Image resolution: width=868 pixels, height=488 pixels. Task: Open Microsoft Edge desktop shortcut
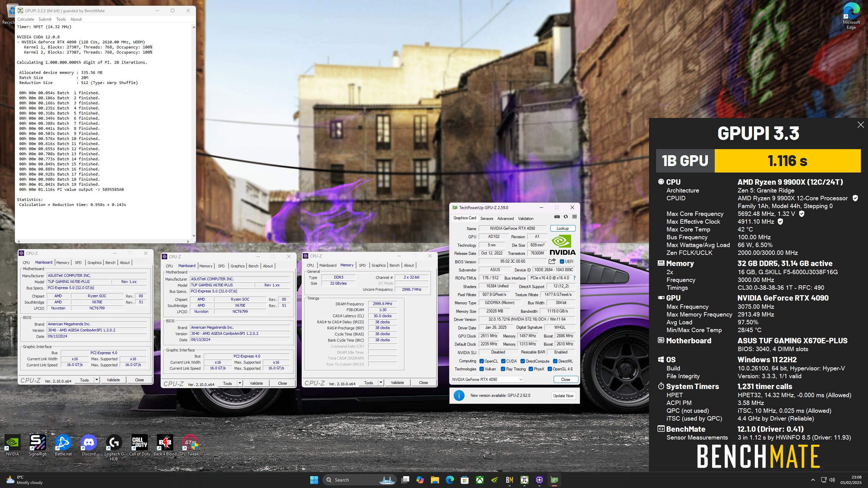851,16
